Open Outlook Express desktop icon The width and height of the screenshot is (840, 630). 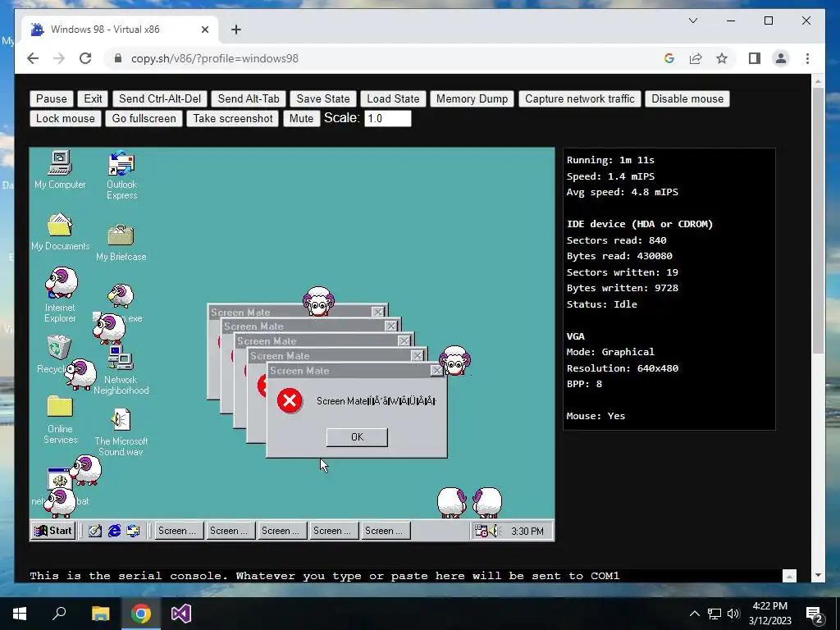tap(121, 176)
